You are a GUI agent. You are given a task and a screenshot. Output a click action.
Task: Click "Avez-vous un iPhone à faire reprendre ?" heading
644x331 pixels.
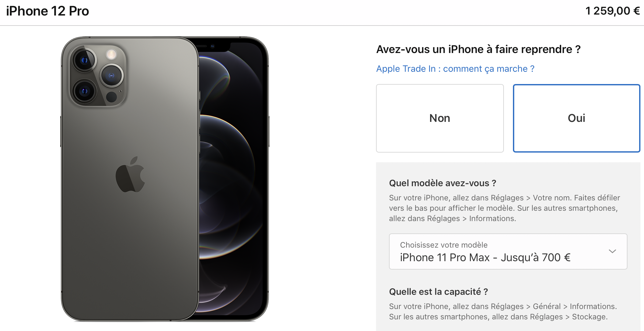(x=478, y=49)
